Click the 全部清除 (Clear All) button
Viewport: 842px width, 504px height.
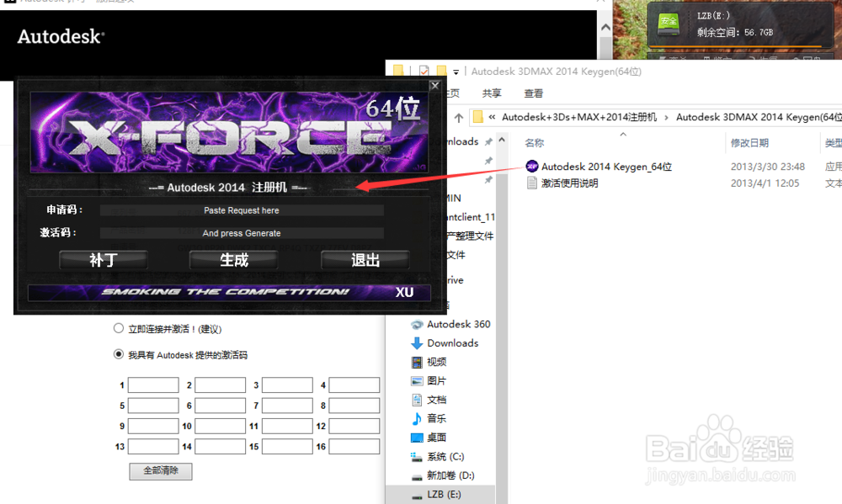click(x=161, y=470)
